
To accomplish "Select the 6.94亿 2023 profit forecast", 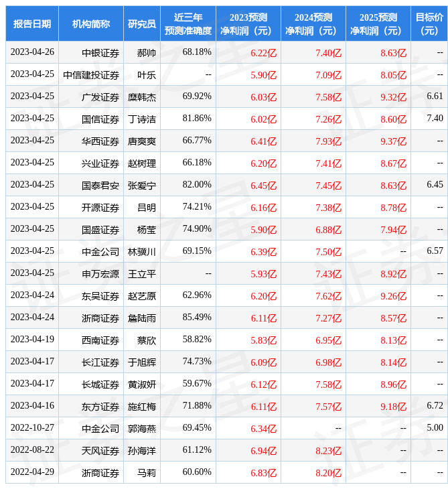I will (263, 450).
